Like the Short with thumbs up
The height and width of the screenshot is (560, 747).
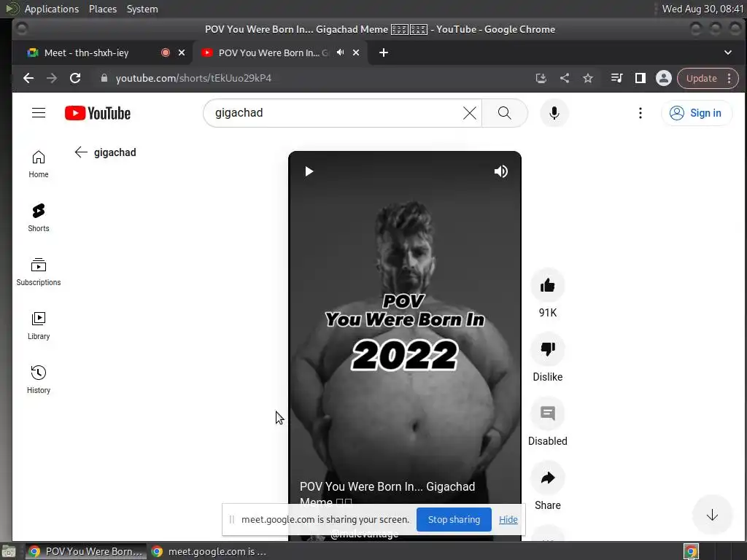click(547, 285)
